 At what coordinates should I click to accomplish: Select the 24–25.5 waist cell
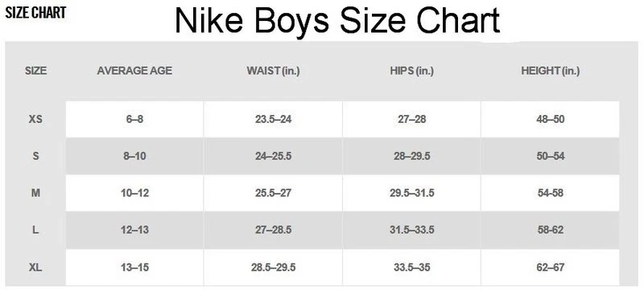click(273, 156)
